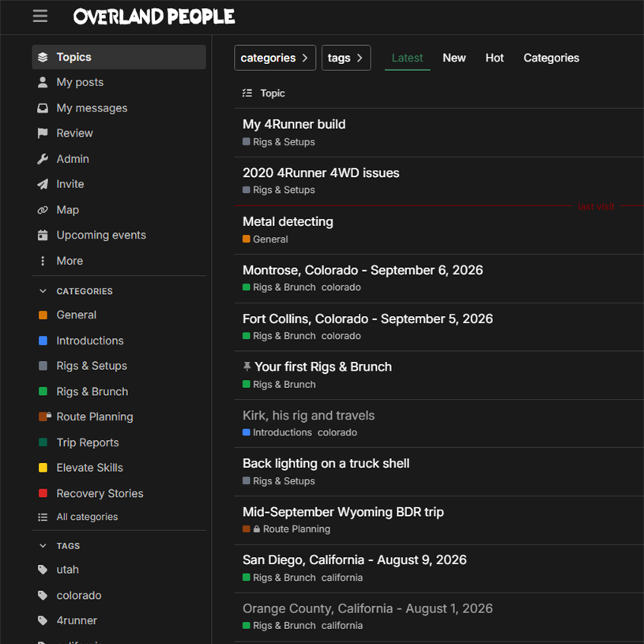Open the 'Metal detecting' topic
The width and height of the screenshot is (644, 644).
pos(288,222)
